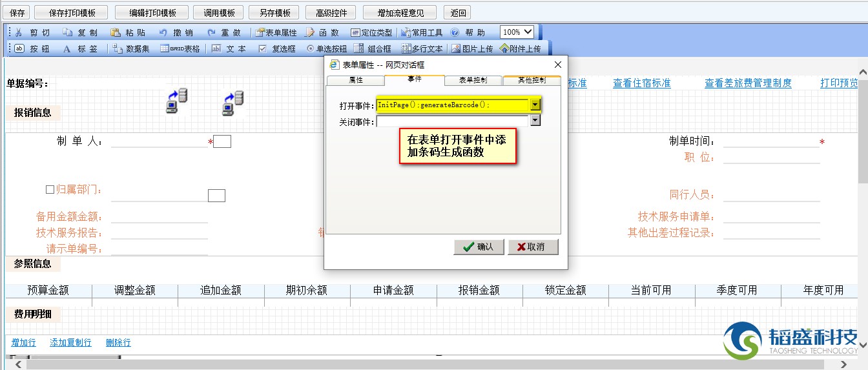The image size is (868, 370).
Task: Click the 保存打印模板 button
Action: (x=72, y=12)
